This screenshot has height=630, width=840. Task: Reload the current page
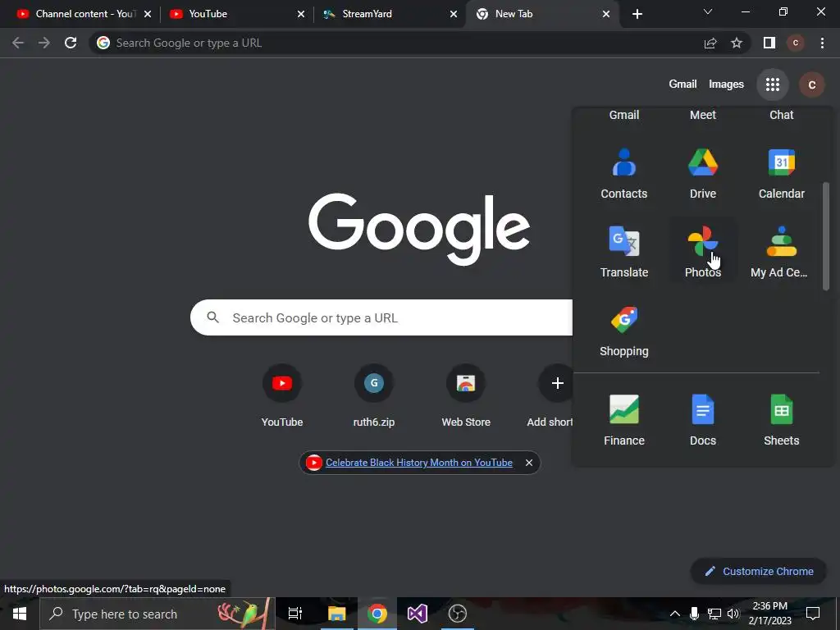coord(71,43)
